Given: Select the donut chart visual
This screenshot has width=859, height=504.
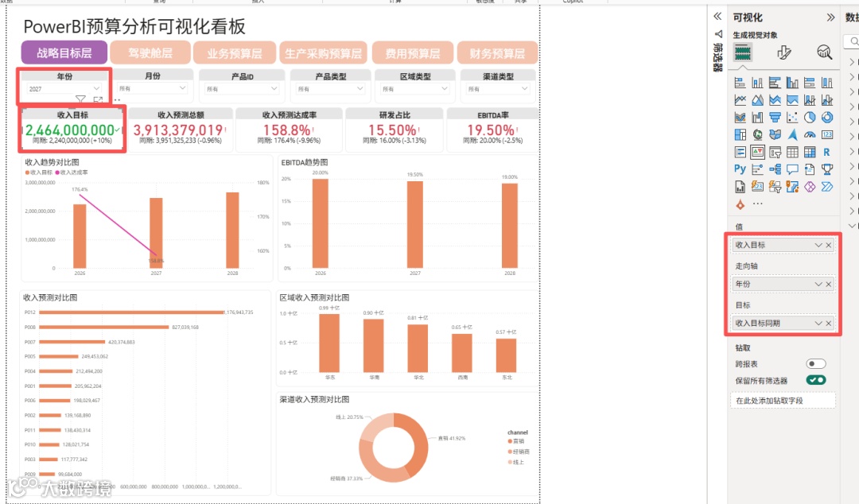Looking at the screenshot, I should coord(827,117).
